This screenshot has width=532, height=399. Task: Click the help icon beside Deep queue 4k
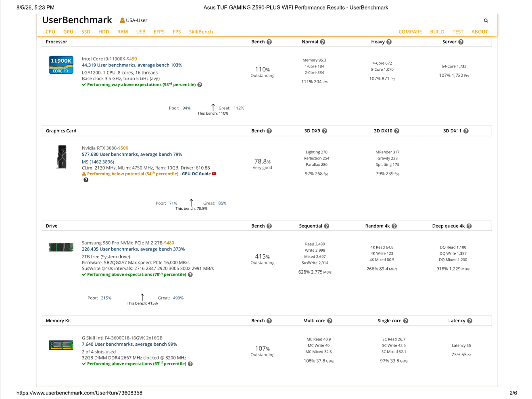469,226
